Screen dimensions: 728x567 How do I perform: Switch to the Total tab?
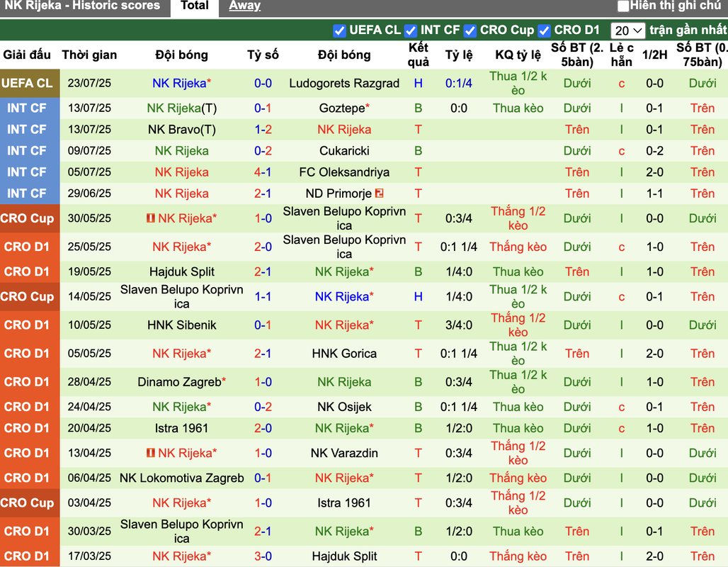(x=195, y=6)
